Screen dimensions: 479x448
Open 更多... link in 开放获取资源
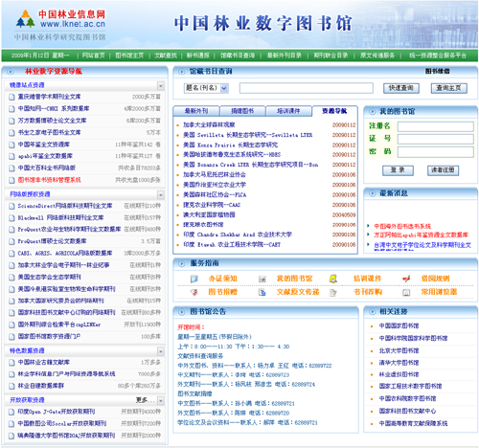point(146,400)
